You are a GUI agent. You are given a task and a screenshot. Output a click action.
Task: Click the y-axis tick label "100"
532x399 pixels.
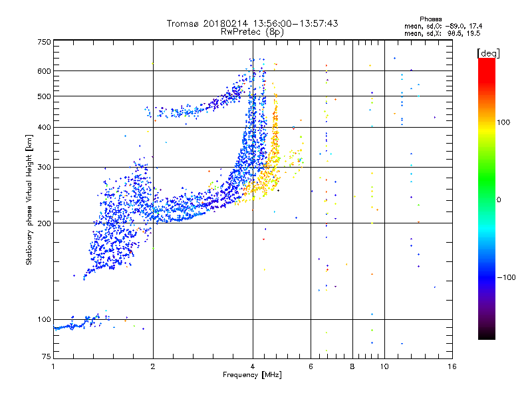[x=44, y=320]
